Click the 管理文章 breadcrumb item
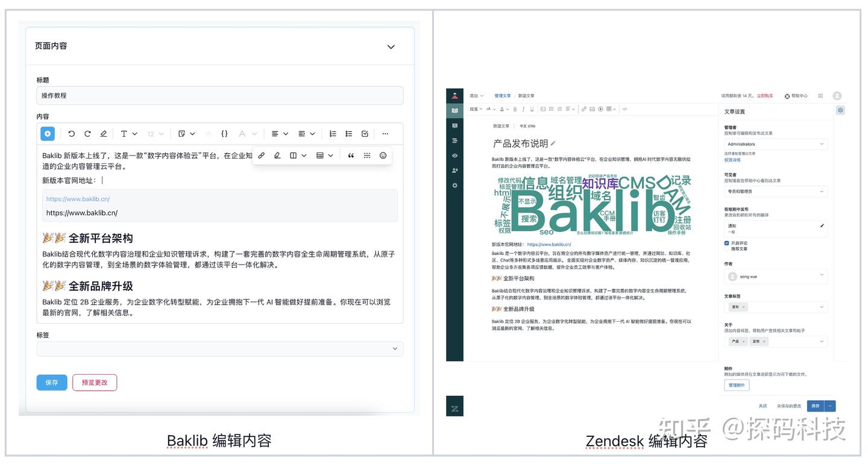Viewport: 868px width, 464px height. tap(502, 96)
